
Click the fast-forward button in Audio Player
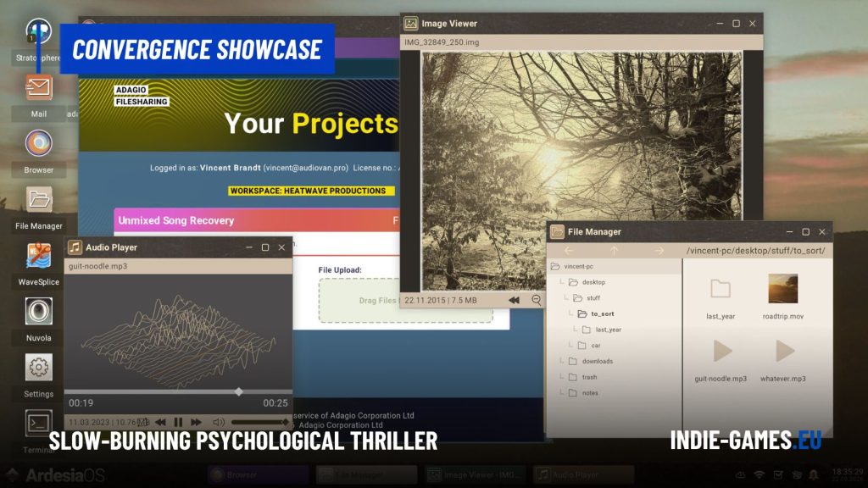[x=196, y=422]
